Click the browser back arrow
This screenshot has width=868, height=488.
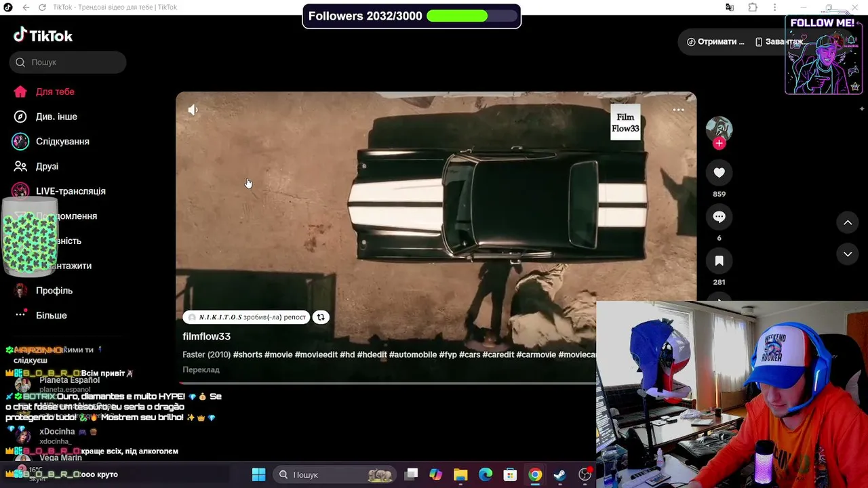coord(26,7)
